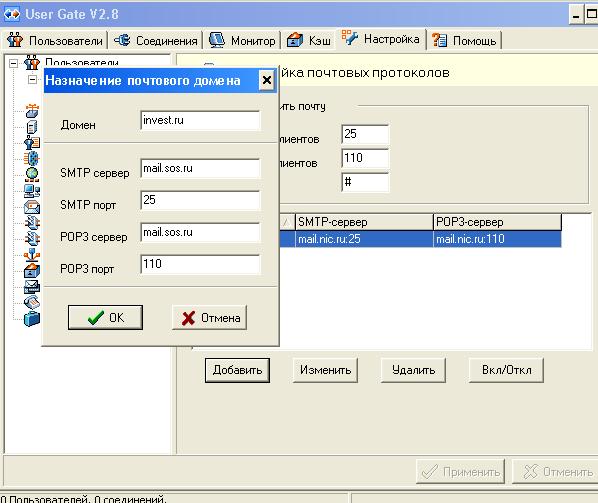Select the envelope-with-keyboard icon in tree
Viewport: 598px width, 503px height.
pyautogui.click(x=32, y=286)
